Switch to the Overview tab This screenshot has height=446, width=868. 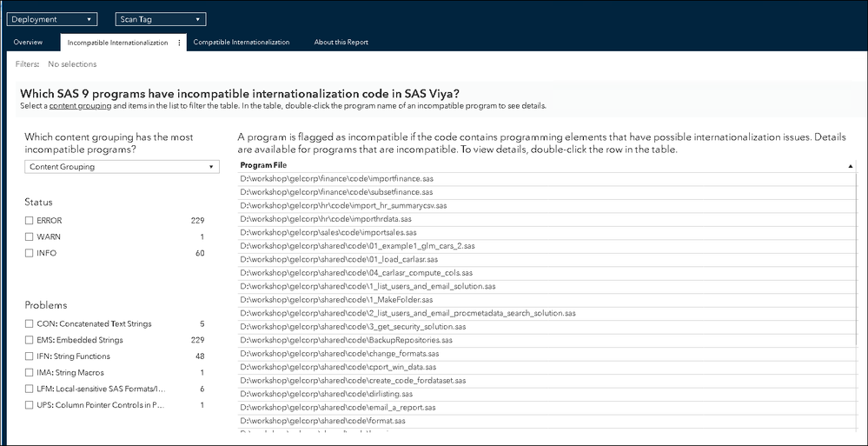[x=28, y=42]
